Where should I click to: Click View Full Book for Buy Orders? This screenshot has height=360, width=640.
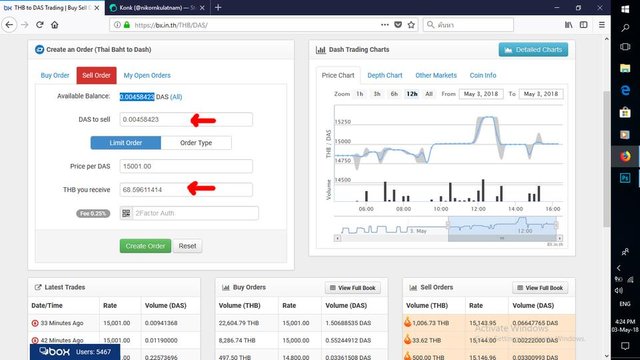(x=353, y=288)
